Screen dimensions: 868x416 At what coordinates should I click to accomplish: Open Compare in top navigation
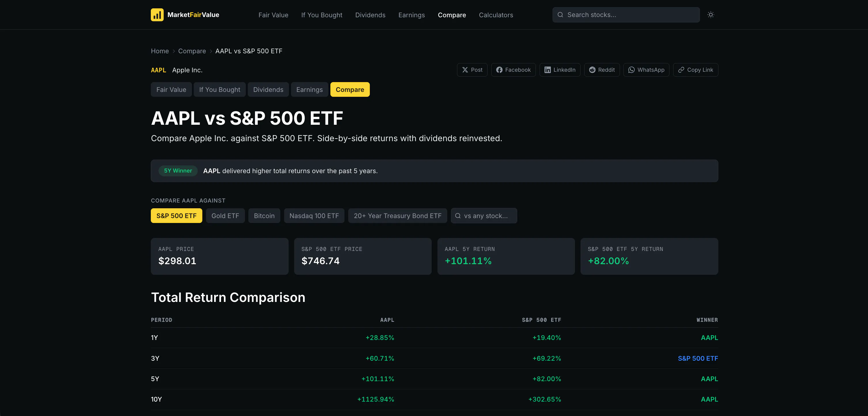point(452,15)
